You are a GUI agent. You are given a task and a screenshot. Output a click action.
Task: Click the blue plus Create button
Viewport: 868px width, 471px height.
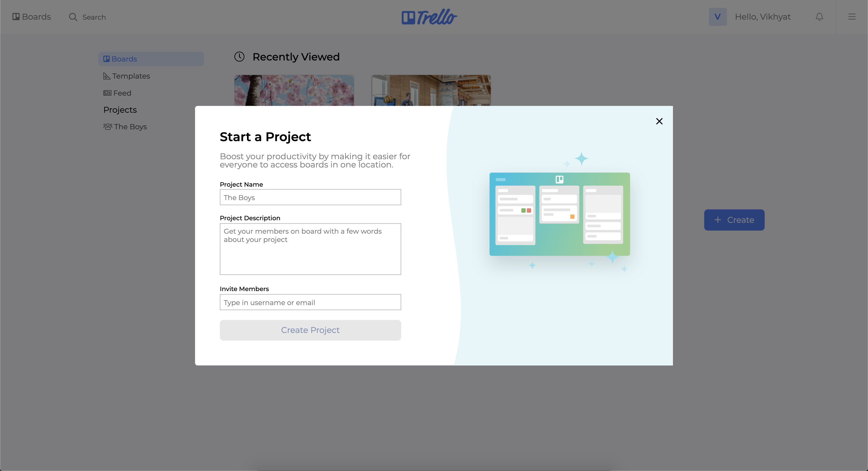pos(734,220)
